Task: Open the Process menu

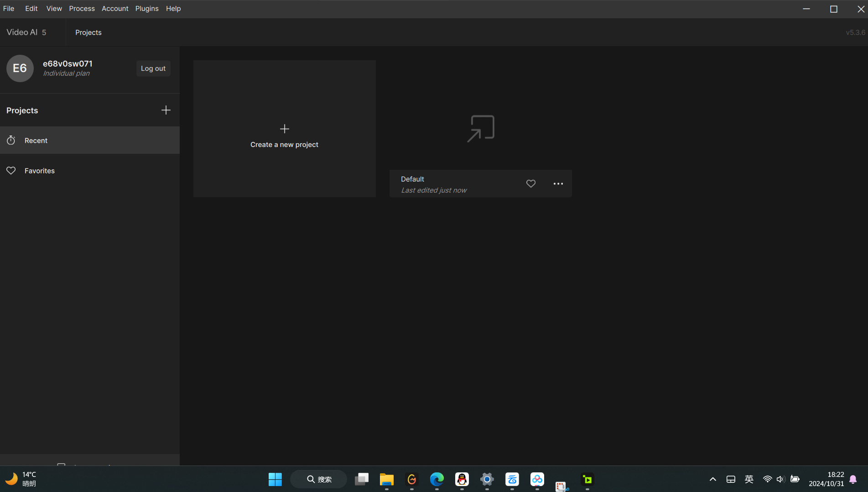Action: click(x=82, y=9)
